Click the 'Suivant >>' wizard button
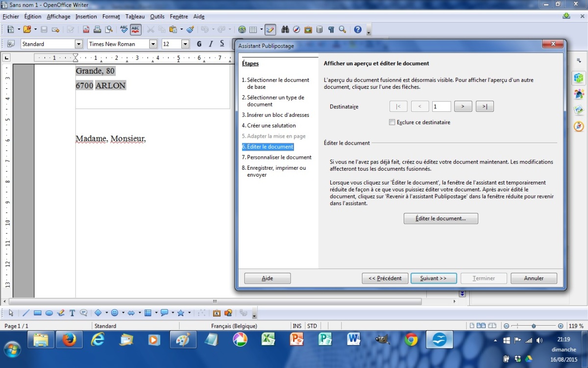The image size is (588, 368). [x=434, y=278]
